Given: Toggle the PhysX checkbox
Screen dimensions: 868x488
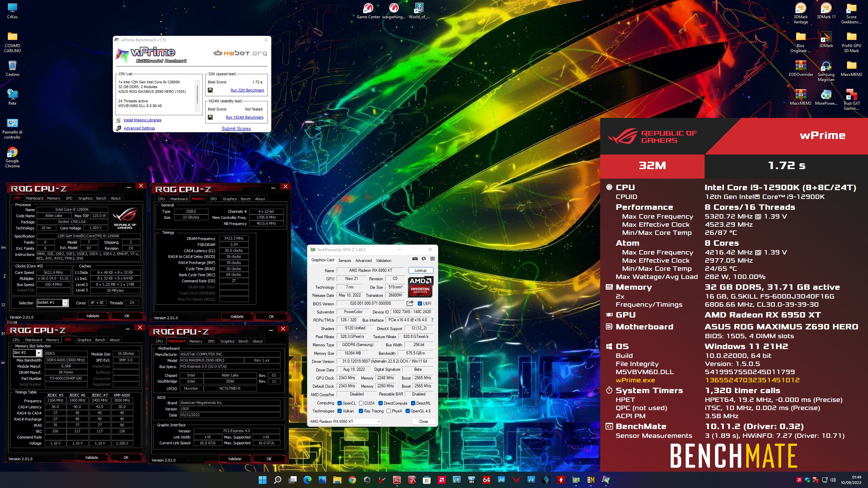Looking at the screenshot, I should (389, 411).
